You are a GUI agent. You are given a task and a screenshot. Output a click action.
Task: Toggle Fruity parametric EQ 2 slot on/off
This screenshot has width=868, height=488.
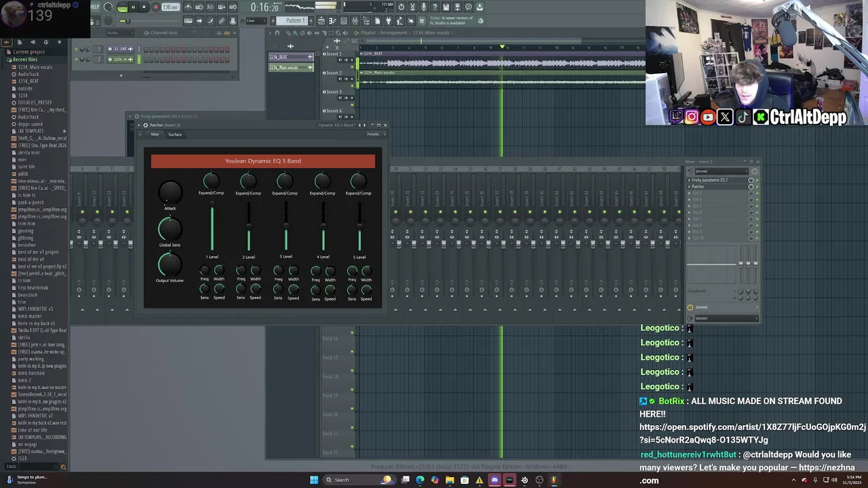757,180
